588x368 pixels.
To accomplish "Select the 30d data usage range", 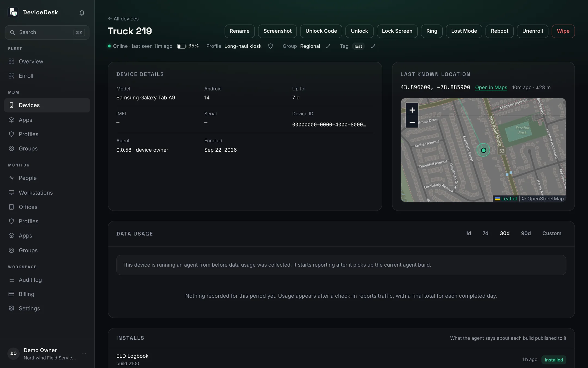I will (505, 233).
